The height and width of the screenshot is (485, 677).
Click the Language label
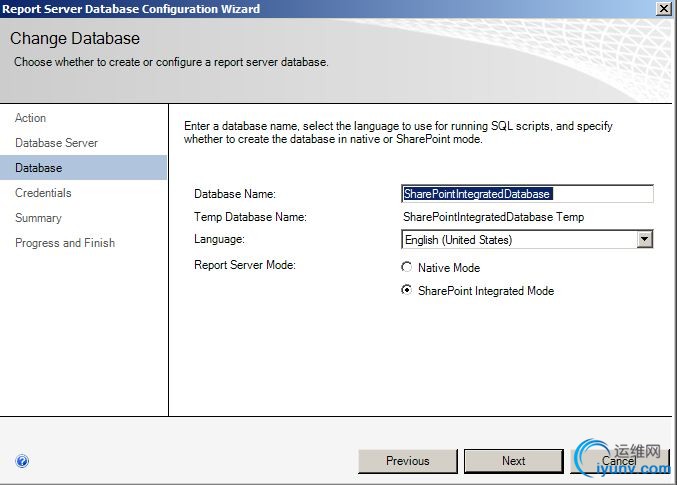(219, 239)
